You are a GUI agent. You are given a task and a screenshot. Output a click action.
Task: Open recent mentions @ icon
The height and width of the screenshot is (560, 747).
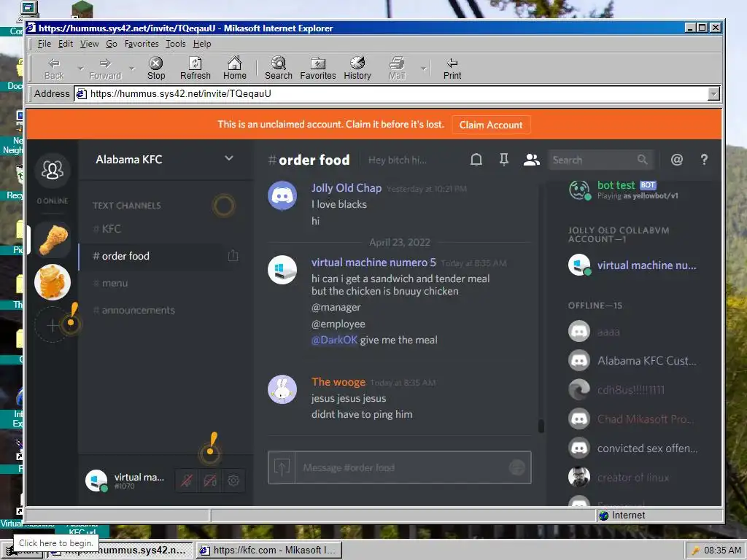click(x=676, y=160)
